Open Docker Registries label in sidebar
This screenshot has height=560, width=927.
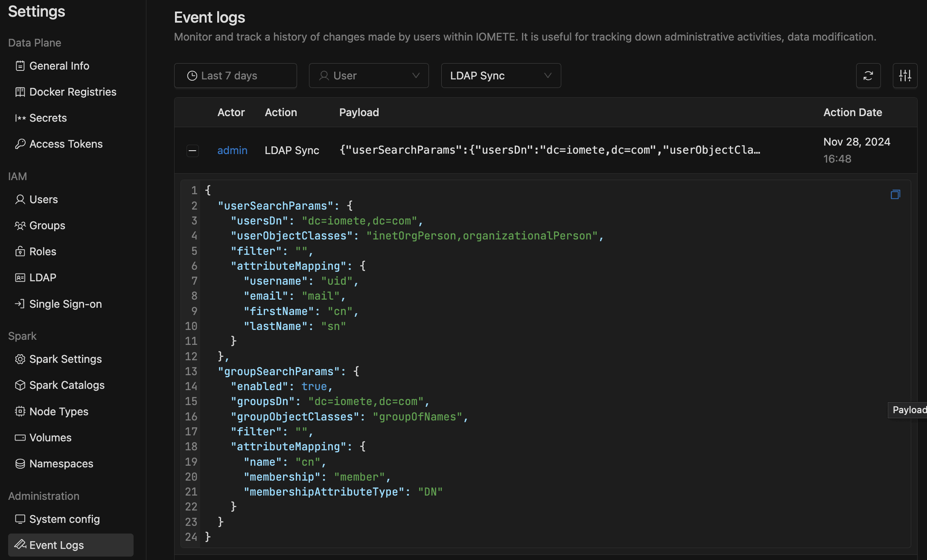click(x=73, y=92)
